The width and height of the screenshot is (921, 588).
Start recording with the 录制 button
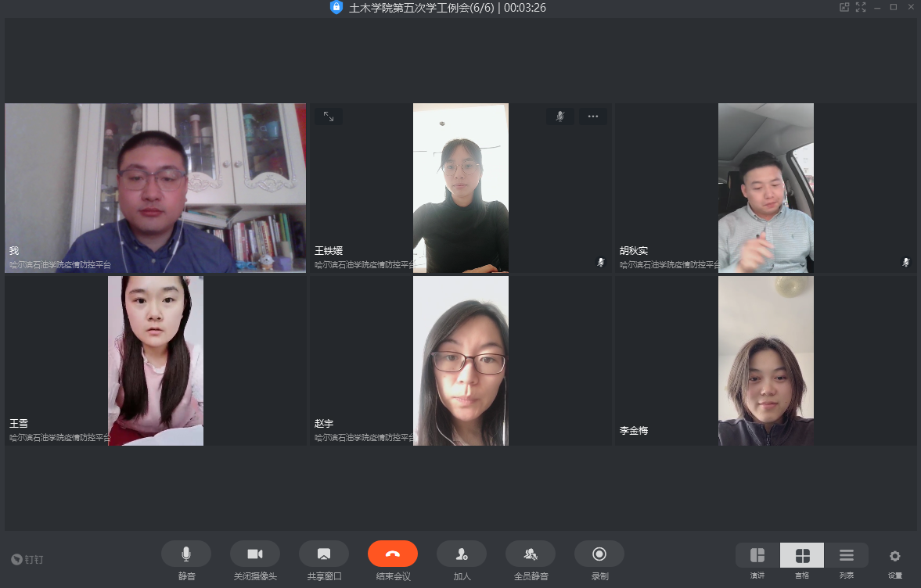599,554
